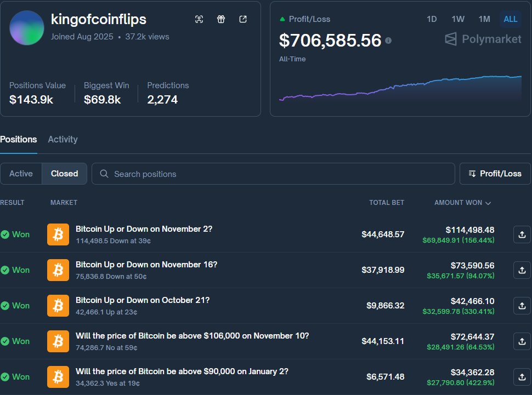
Task: Click the kingofcoinflips username
Action: 98,19
